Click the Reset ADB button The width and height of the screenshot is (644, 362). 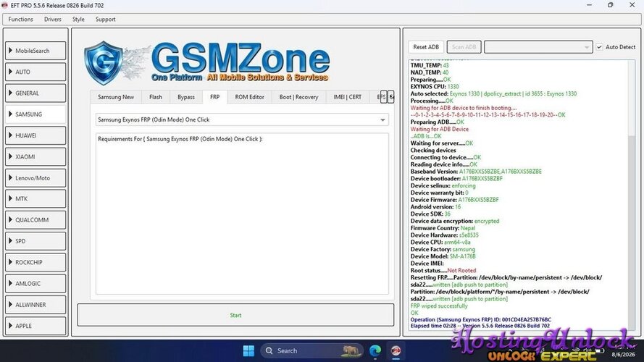426,47
